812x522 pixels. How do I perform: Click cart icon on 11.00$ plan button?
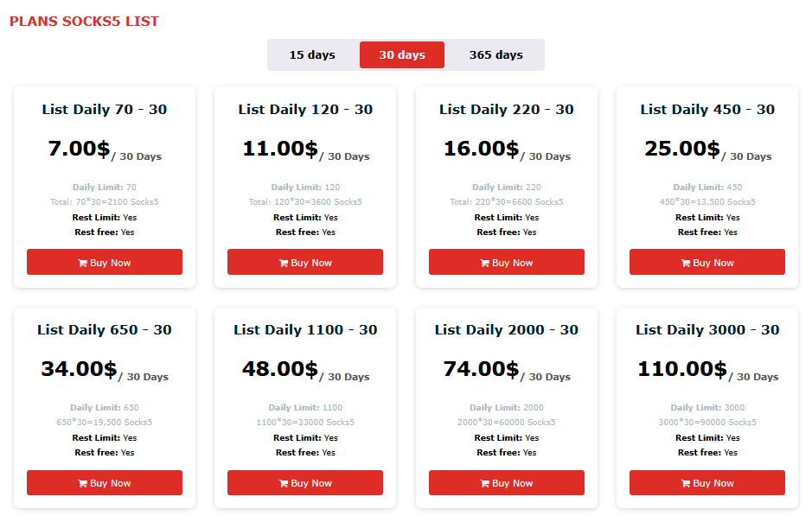284,263
